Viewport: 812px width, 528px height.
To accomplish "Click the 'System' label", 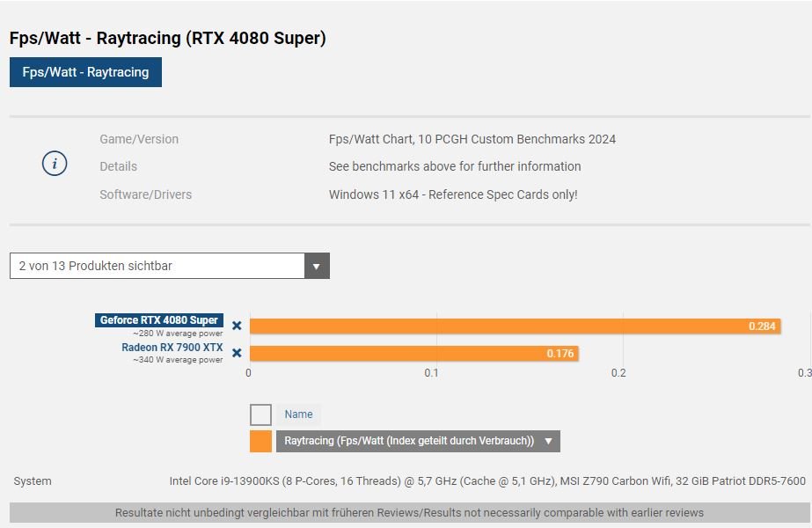I will 33,480.
